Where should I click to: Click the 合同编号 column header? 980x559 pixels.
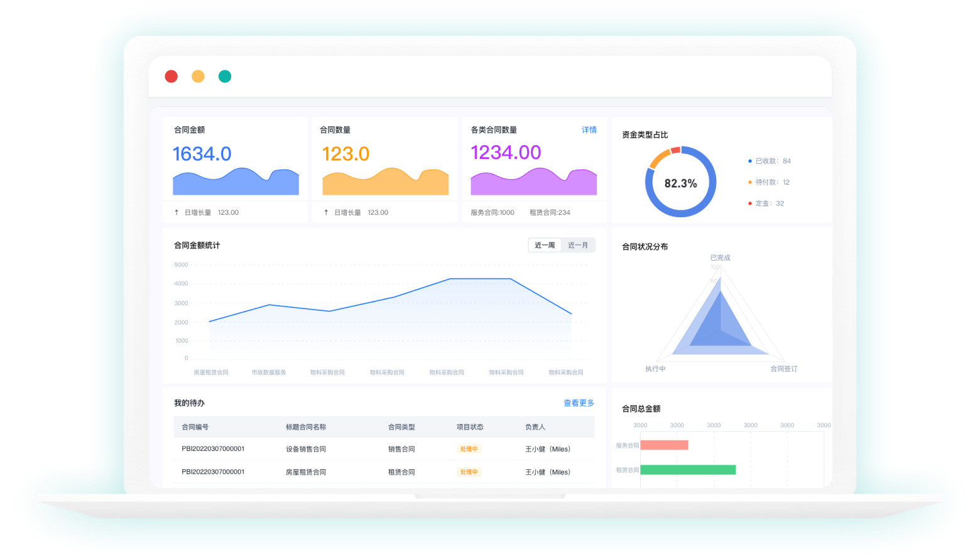point(195,427)
